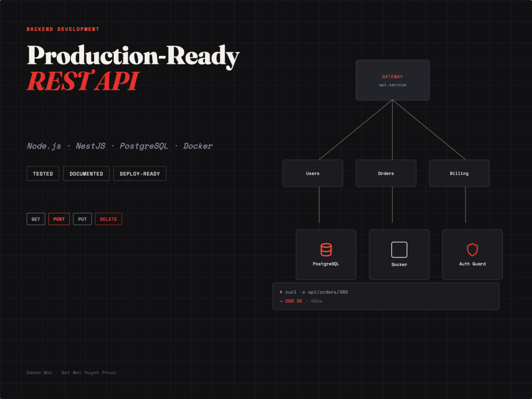The height and width of the screenshot is (399, 532).
Task: Click the Node.js tech stack text
Action: pyautogui.click(x=44, y=146)
